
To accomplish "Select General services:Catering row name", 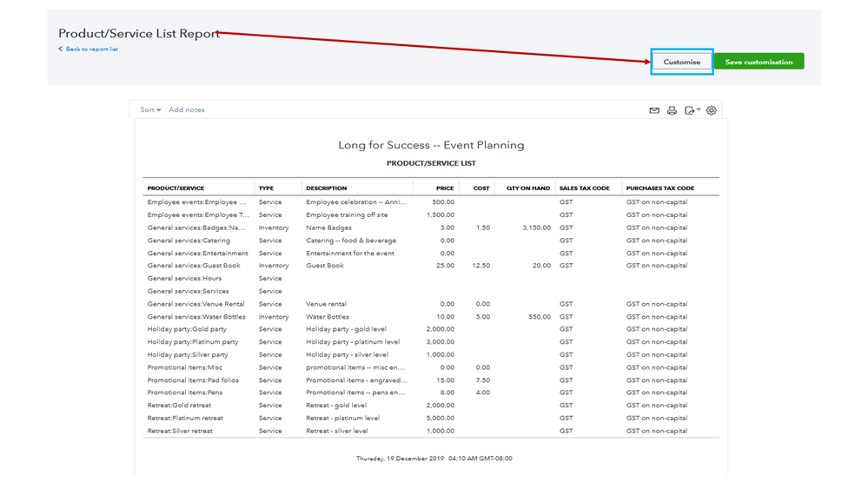I will point(189,241).
